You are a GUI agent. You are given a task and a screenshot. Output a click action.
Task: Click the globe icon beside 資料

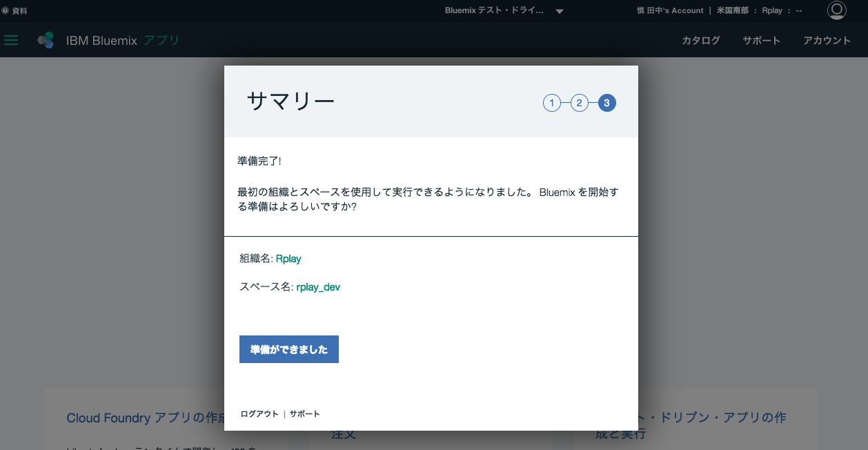point(6,11)
